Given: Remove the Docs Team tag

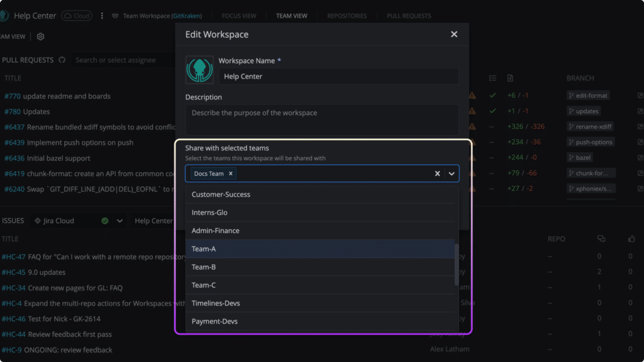Looking at the screenshot, I should pos(230,173).
